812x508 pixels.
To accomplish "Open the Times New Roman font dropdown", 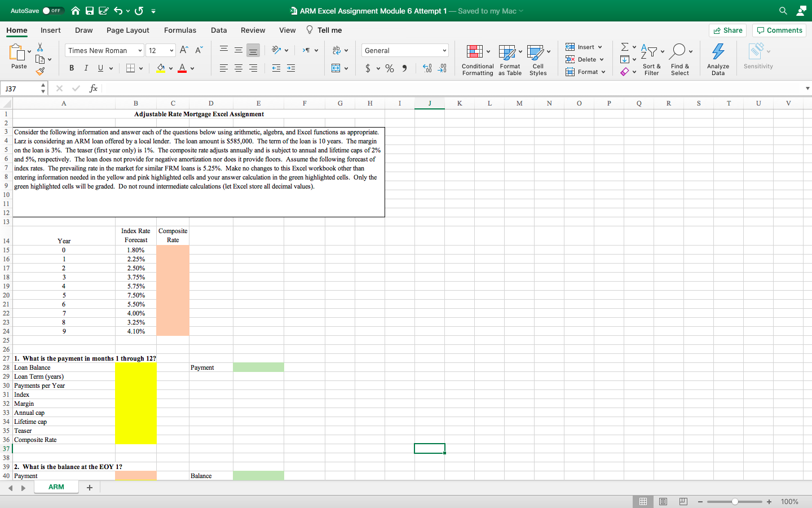I will (104, 50).
